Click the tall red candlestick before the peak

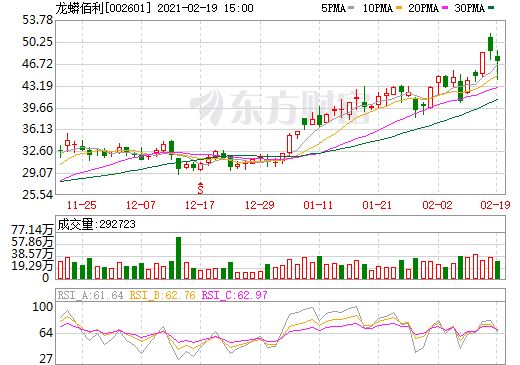coord(483,63)
